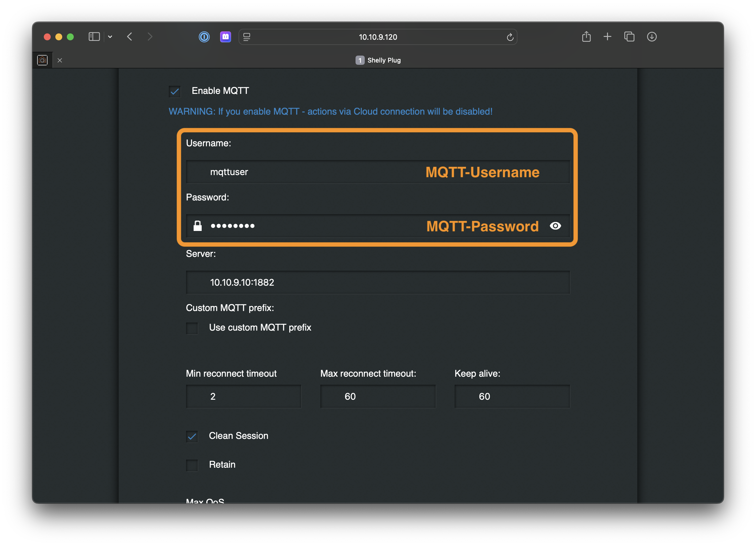Click the 'Use custom MQTT prefix' label

point(260,327)
